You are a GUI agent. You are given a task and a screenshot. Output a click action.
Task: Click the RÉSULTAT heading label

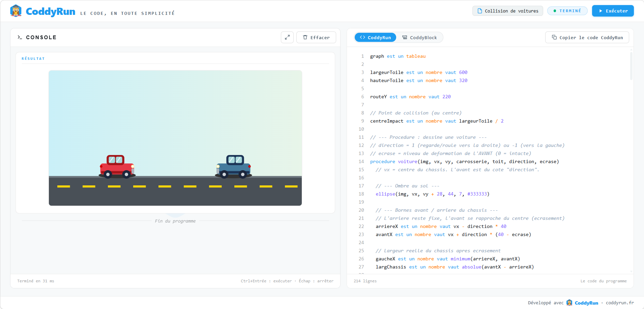[x=33, y=59]
